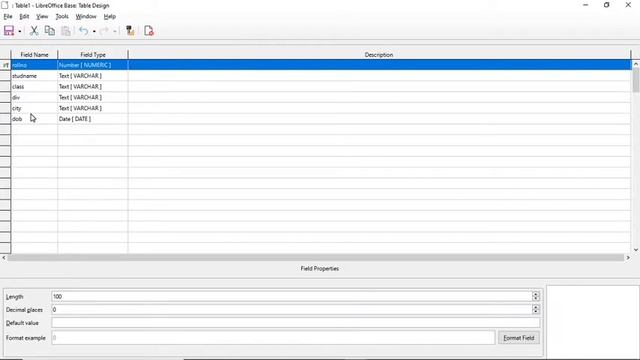Click horizontal scrollbar left arrow
This screenshot has width=640, height=360.
coord(4,258)
